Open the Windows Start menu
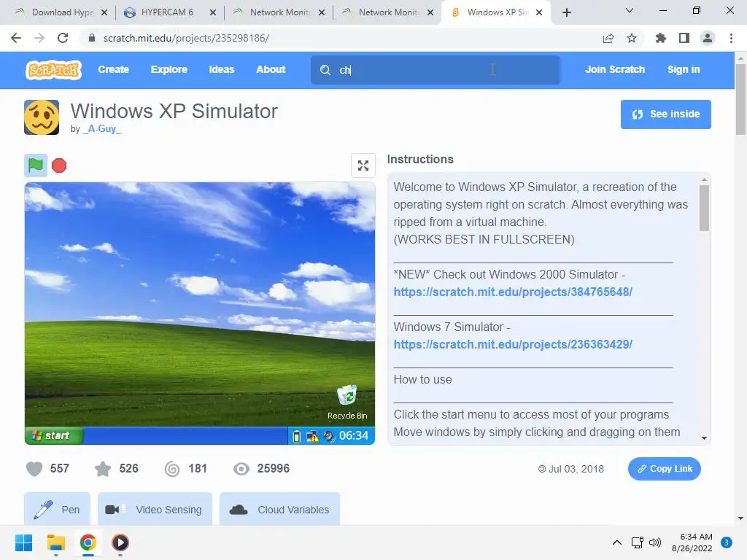747x560 pixels. point(23,542)
